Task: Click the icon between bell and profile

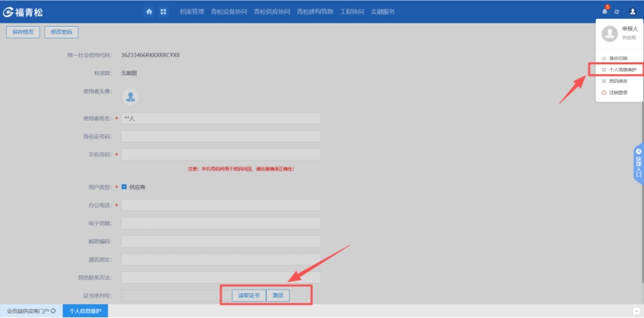Action: pyautogui.click(x=617, y=12)
